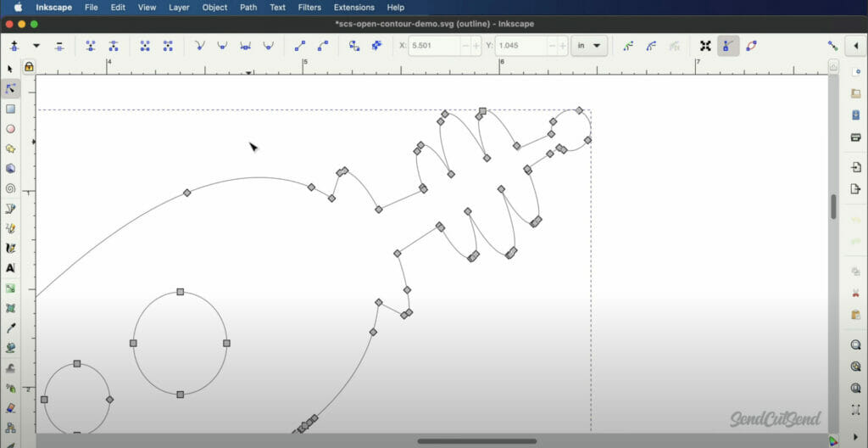Image resolution: width=868 pixels, height=448 pixels.
Task: Select the Rectangle tool in toolbox
Action: click(x=10, y=109)
